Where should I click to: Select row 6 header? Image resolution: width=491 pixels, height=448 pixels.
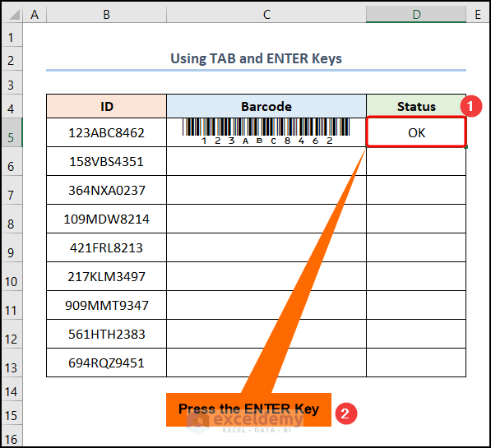[x=12, y=161]
